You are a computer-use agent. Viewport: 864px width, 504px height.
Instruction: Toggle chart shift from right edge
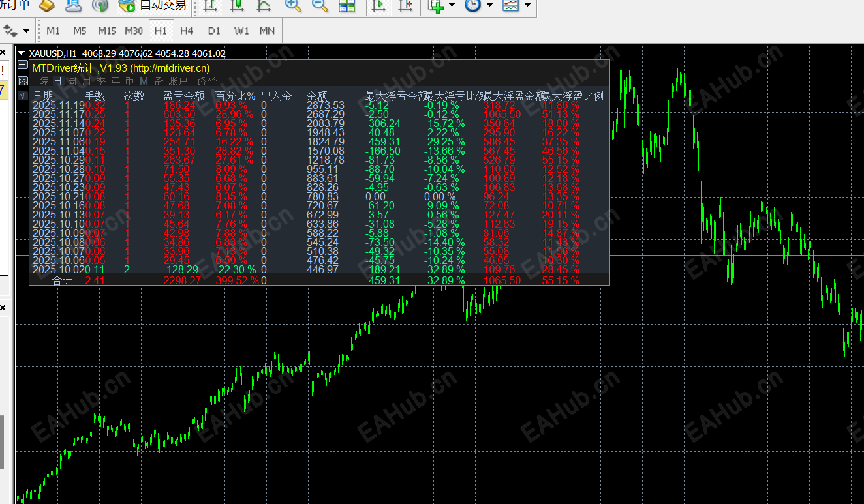click(x=405, y=6)
